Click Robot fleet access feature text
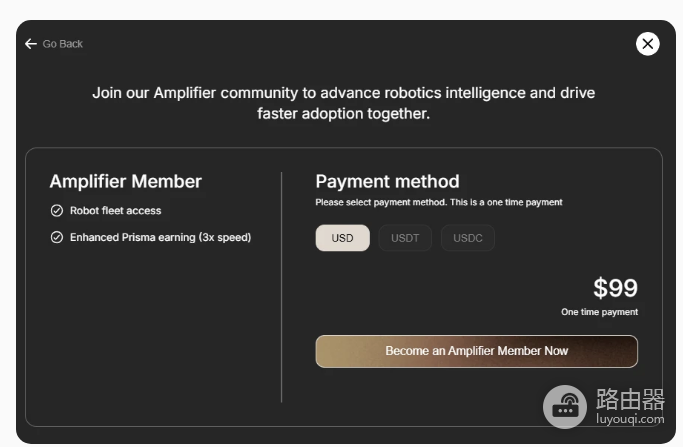The height and width of the screenshot is (447, 683). (x=115, y=211)
